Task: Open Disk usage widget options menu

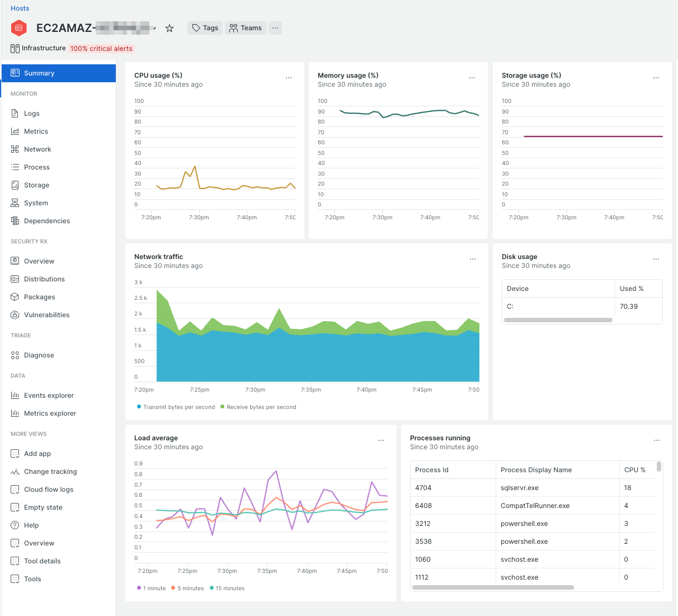Action: point(656,259)
